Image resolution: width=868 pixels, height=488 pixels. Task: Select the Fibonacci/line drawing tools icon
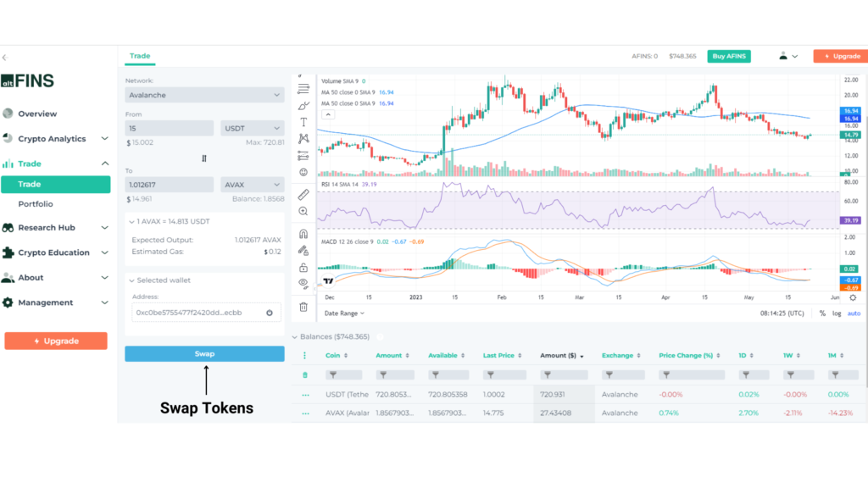(303, 88)
